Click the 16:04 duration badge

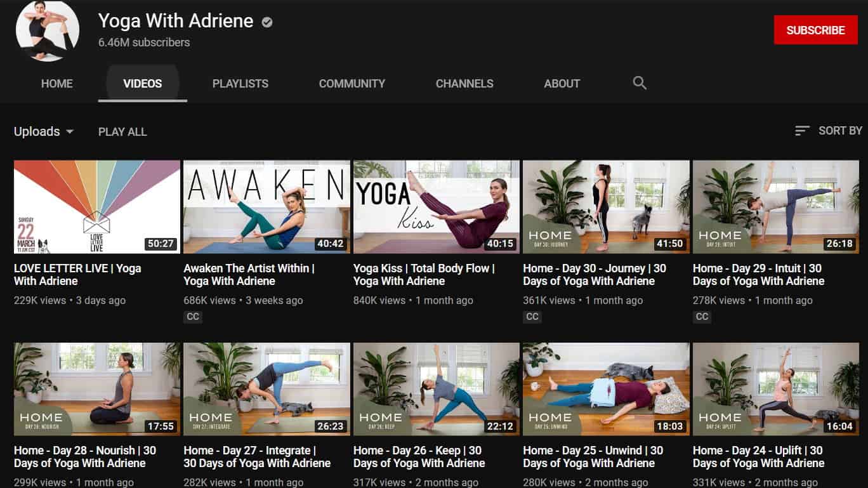point(840,426)
